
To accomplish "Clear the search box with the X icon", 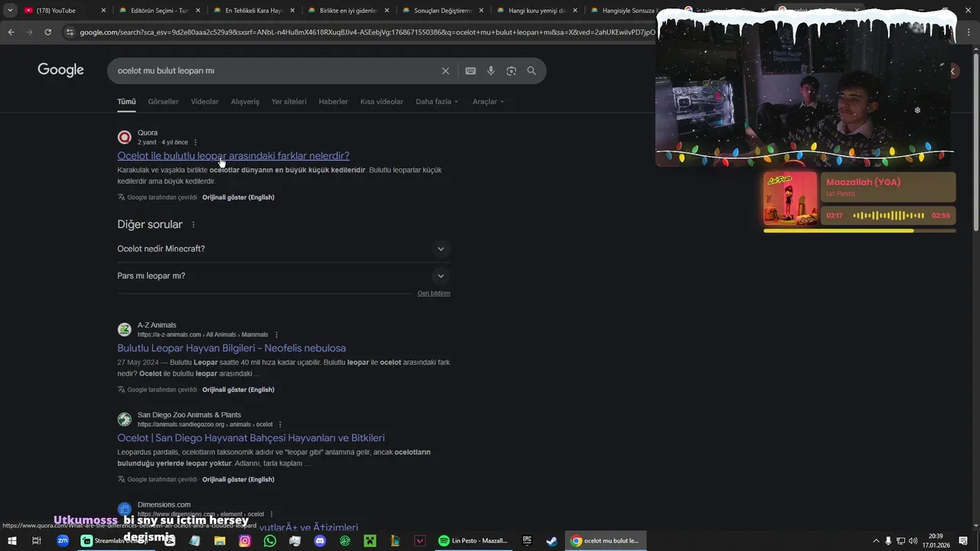I will 445,70.
